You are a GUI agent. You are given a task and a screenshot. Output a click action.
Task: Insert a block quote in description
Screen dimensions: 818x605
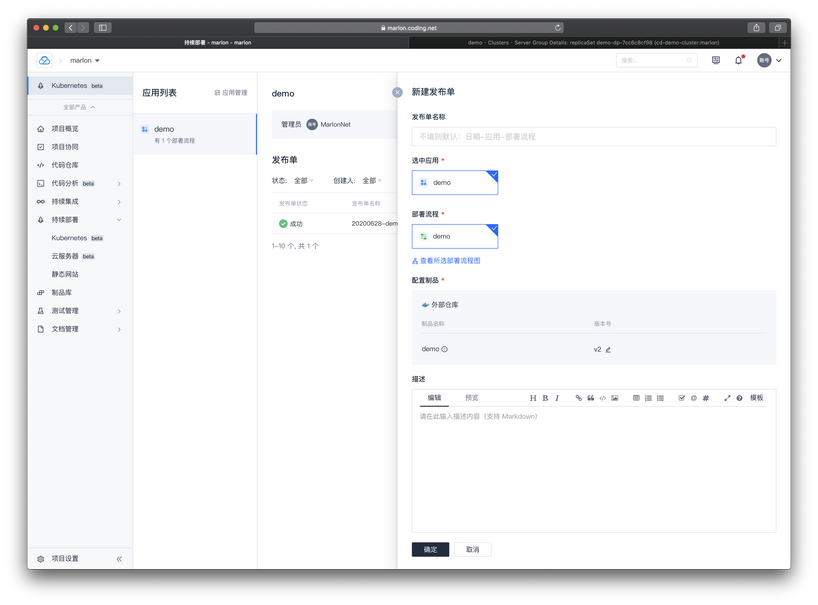click(591, 398)
